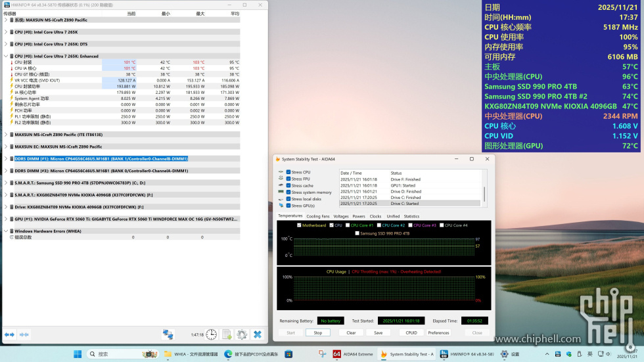Disable Stress local disks checkbox

coord(288,199)
